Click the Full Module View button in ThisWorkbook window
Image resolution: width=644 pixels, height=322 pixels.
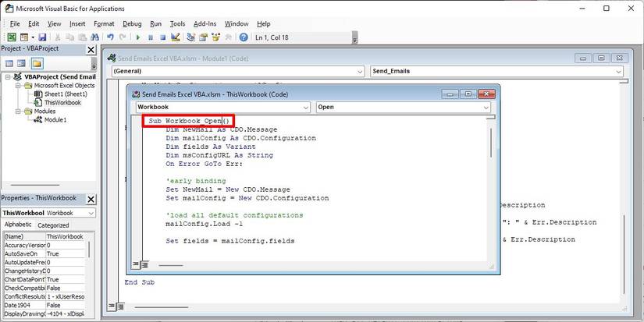click(x=144, y=265)
